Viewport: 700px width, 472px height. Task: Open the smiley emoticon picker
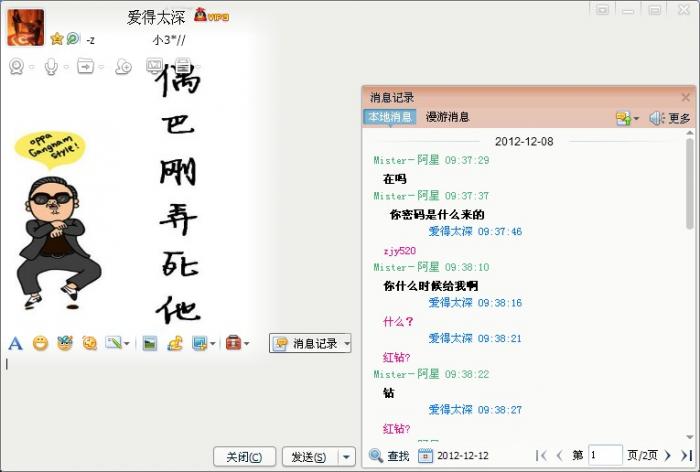(x=40, y=343)
